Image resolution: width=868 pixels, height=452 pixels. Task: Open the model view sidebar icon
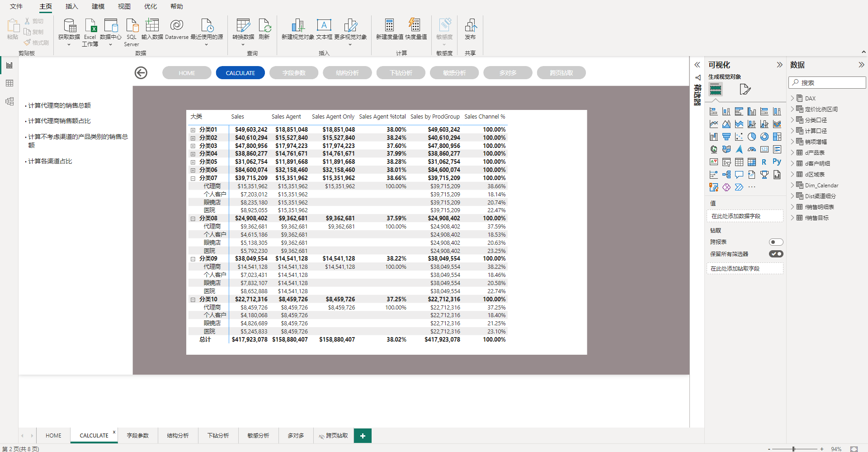pos(9,101)
